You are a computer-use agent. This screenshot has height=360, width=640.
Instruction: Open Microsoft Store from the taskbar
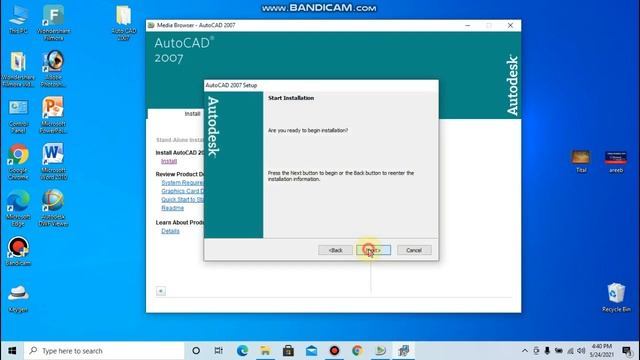coord(288,351)
